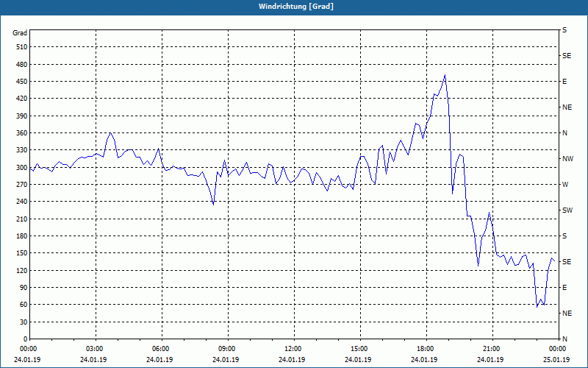Select the 270 axis label

click(21, 185)
